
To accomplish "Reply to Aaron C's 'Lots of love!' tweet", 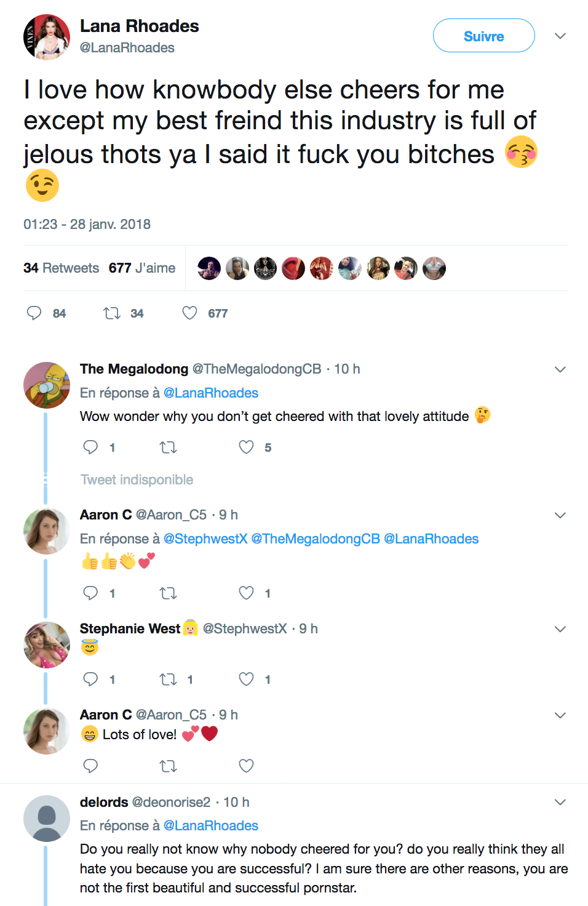I will coord(90,766).
